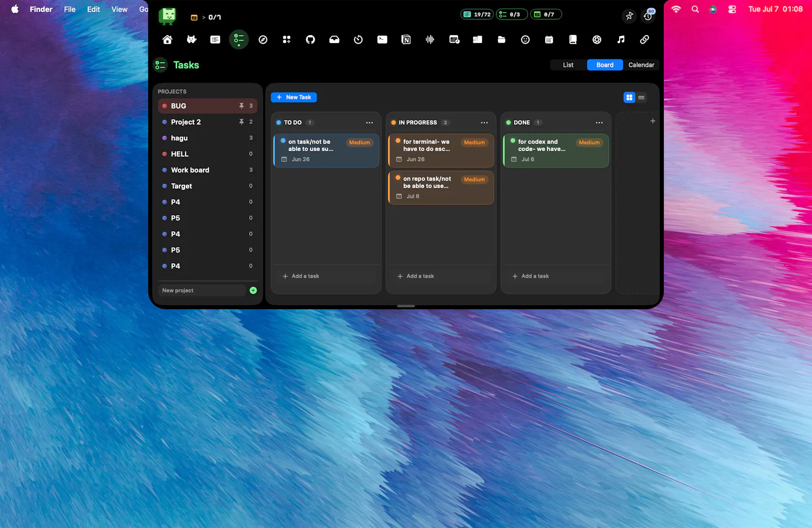Open the apps grid toolbar icon
This screenshot has width=812, height=528.
pos(287,40)
